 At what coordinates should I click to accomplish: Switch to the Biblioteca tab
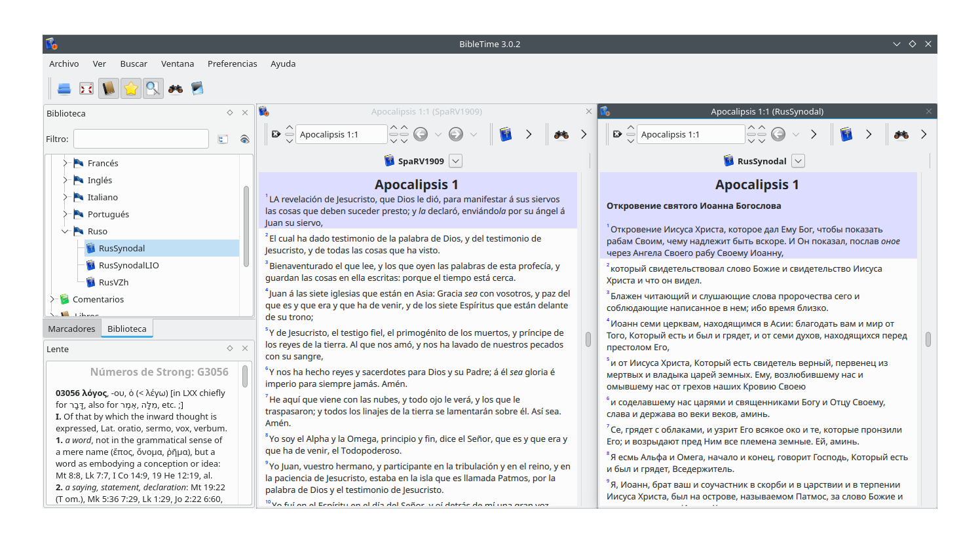tap(127, 329)
